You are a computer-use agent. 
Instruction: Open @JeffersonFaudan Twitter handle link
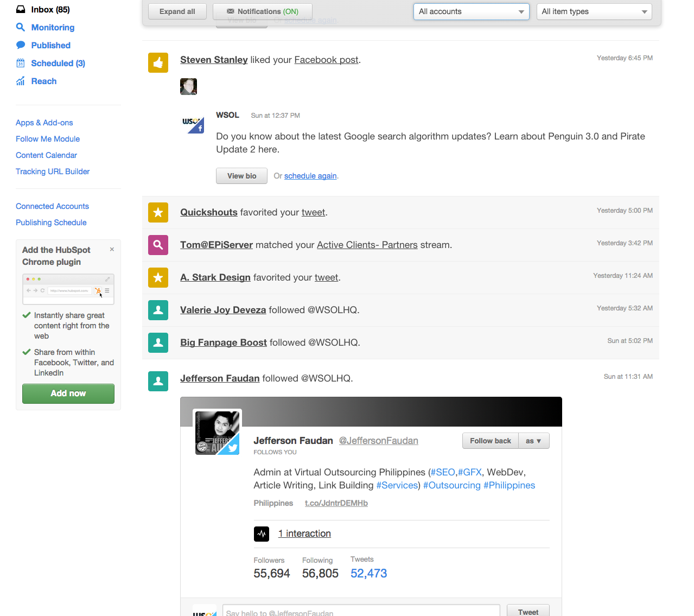coord(379,441)
